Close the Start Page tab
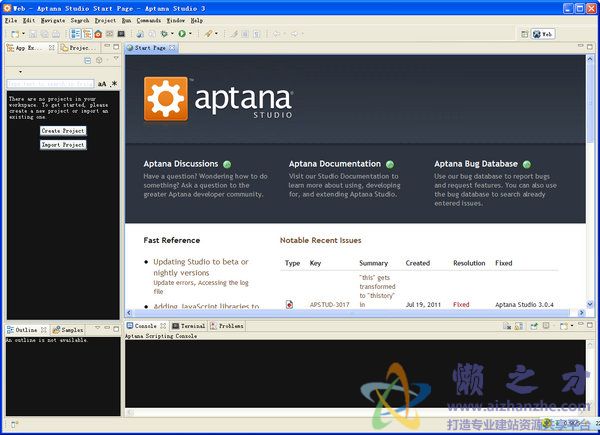 172,48
